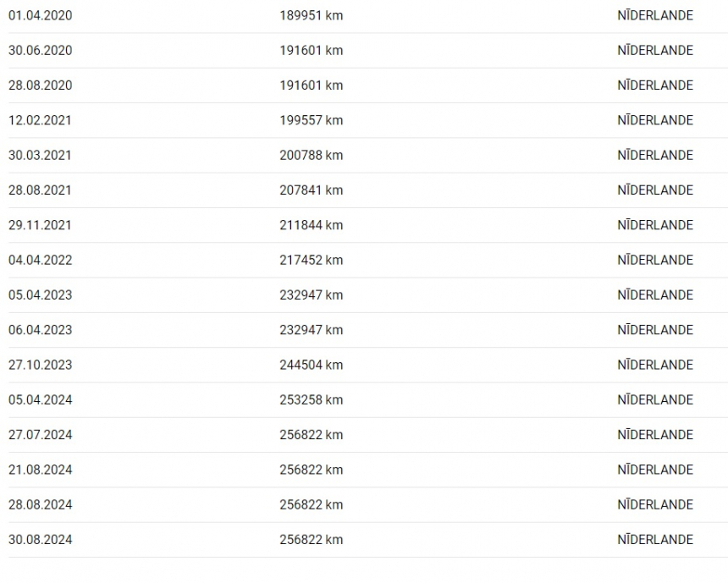Click the 200788 km mileage reading

pos(311,155)
